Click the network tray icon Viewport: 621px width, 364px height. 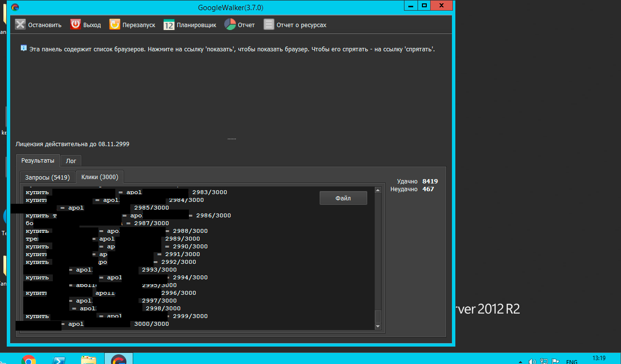544,361
